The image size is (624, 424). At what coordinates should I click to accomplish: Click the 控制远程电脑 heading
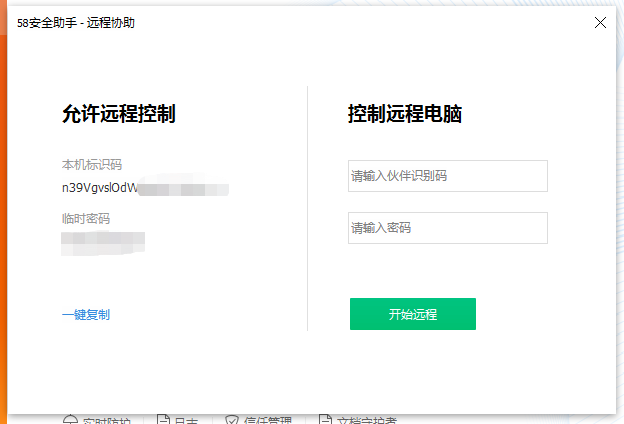coord(405,114)
